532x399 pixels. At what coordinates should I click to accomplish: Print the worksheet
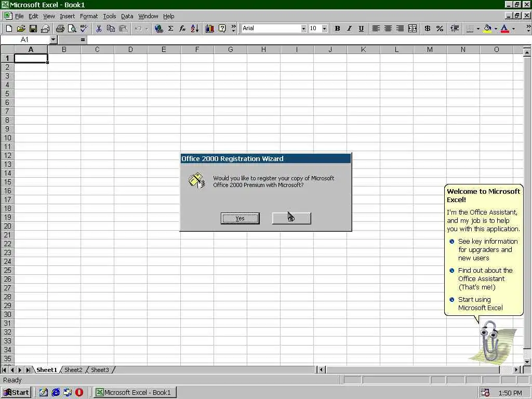tap(60, 29)
